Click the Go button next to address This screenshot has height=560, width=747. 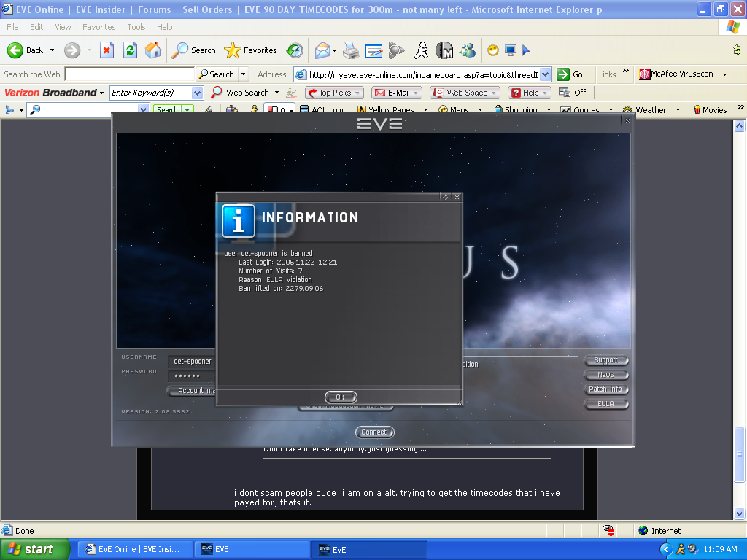(x=570, y=74)
